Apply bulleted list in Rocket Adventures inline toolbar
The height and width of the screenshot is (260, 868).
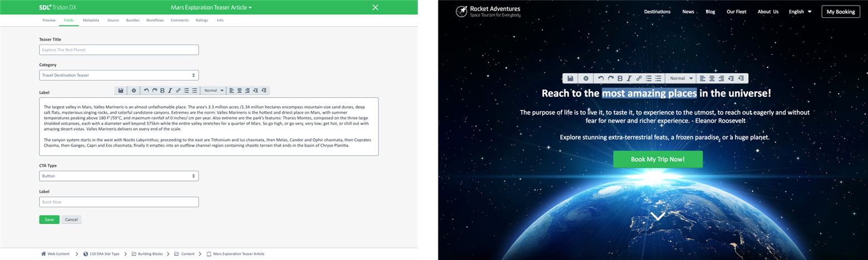click(x=658, y=78)
